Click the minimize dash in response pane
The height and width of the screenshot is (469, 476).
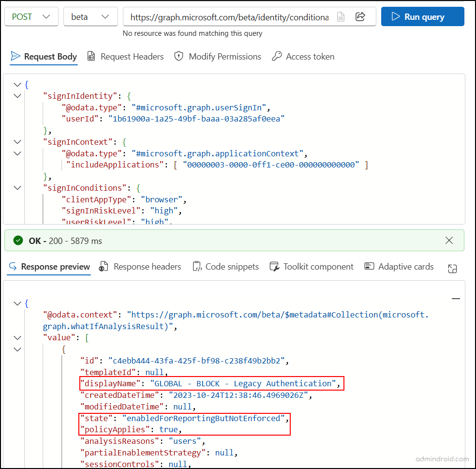456,299
